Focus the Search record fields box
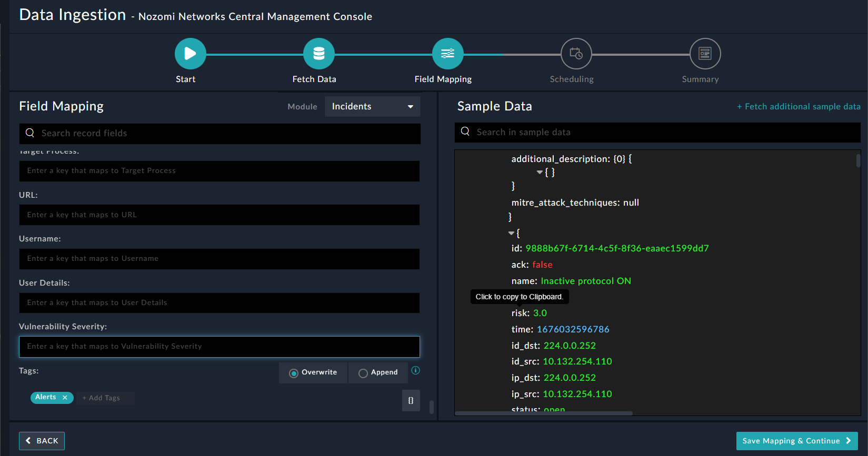The width and height of the screenshot is (868, 456). pyautogui.click(x=220, y=134)
